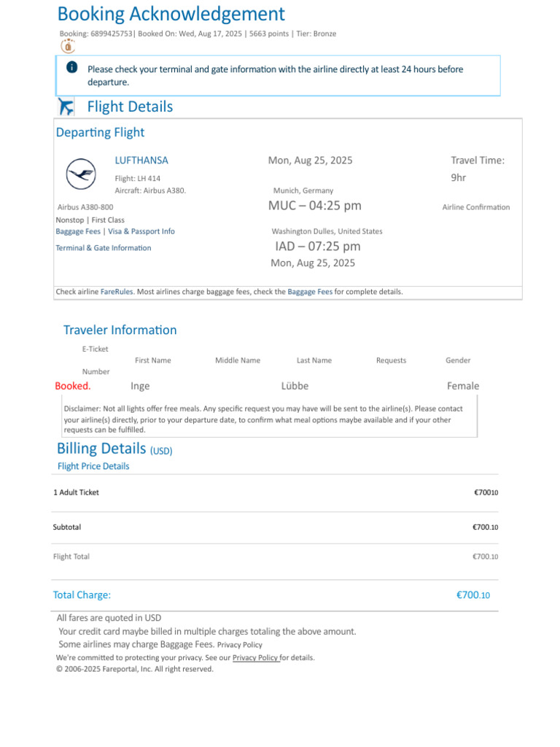This screenshot has width=560, height=747.
Task: Select the Flight Price Details link
Action: click(x=93, y=466)
